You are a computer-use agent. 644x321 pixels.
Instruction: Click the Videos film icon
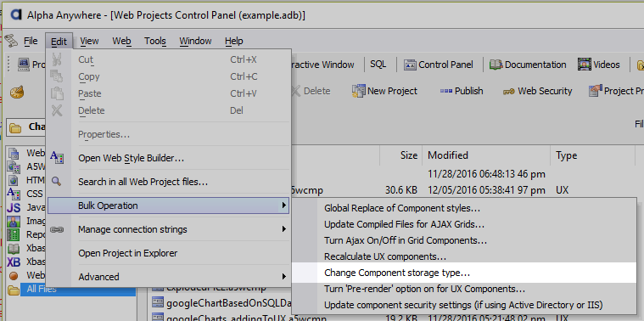(x=585, y=65)
